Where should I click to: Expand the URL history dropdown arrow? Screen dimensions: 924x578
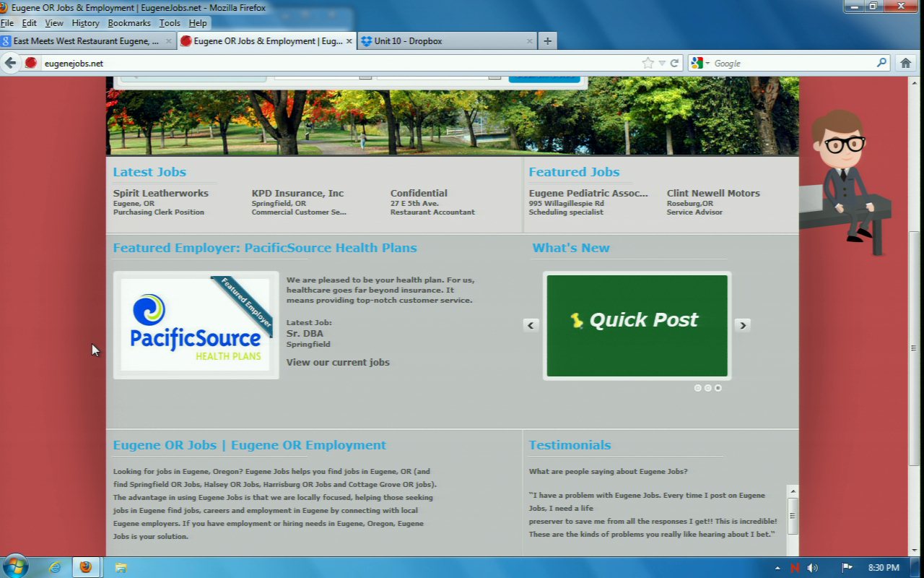tap(661, 63)
